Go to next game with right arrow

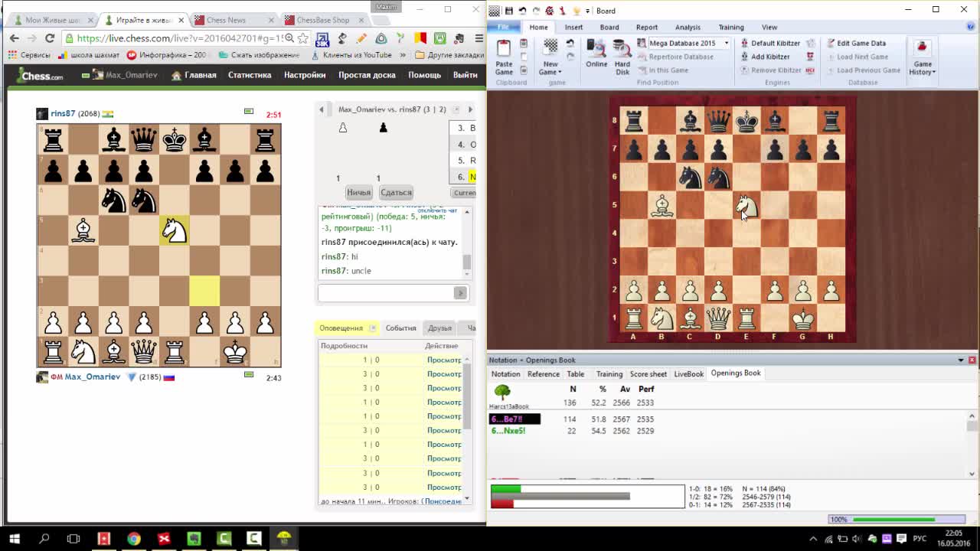[470, 109]
